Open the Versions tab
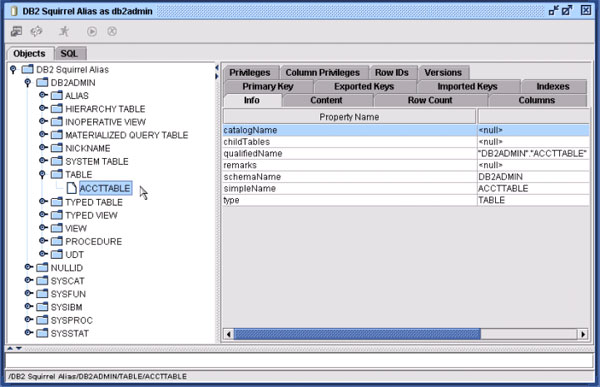Viewport: 600px width, 387px height. coord(443,73)
